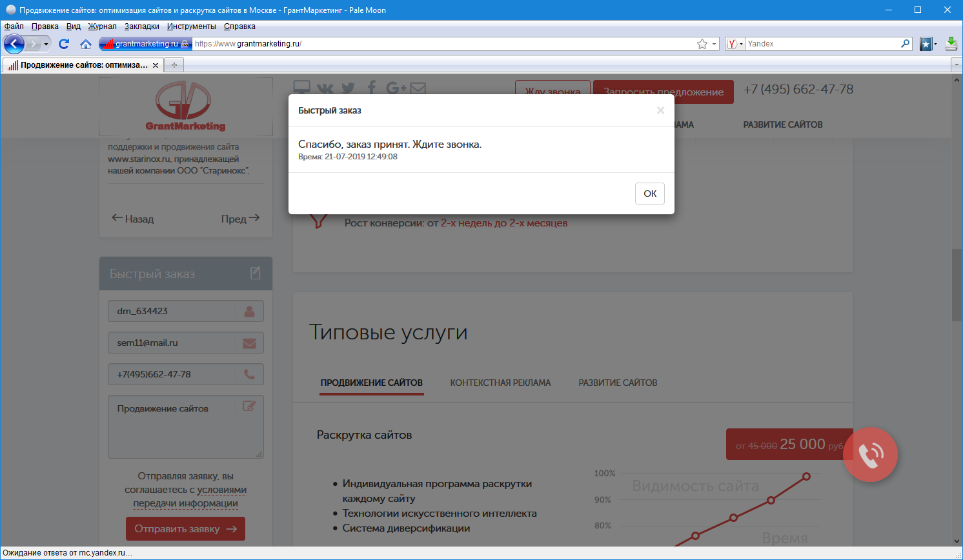Open РАЗВИТИЕ САЙТОВ in the top navigation

click(x=783, y=125)
